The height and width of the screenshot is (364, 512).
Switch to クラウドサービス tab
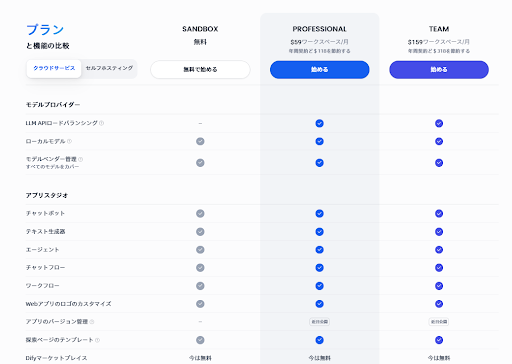pos(54,68)
